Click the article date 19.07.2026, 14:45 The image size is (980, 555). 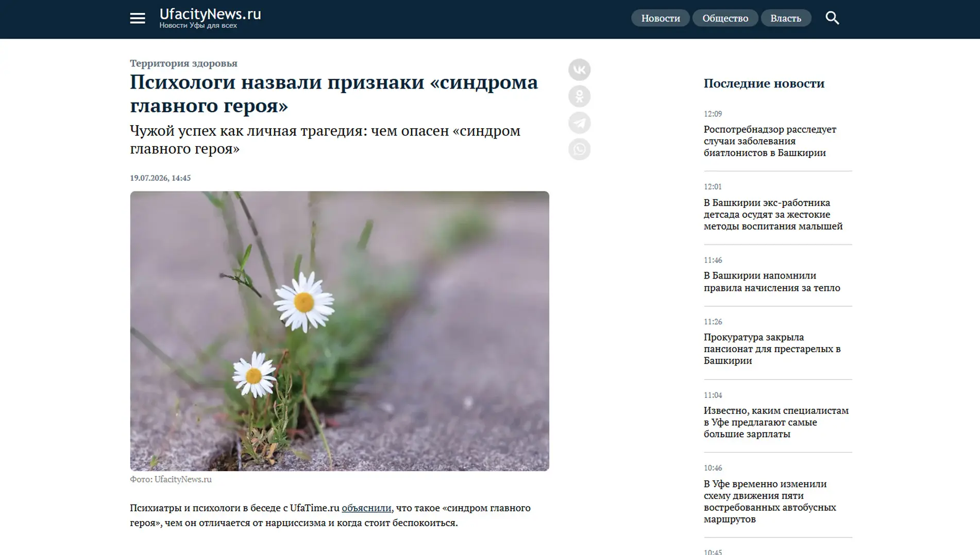click(160, 178)
